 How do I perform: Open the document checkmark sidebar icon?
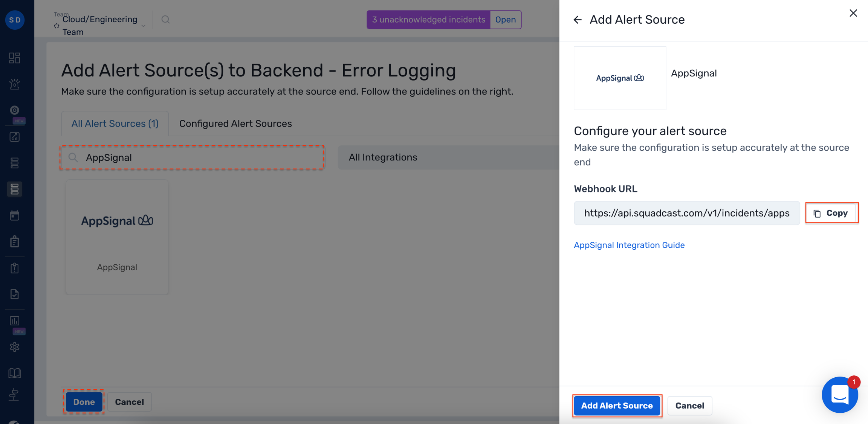coord(15,294)
